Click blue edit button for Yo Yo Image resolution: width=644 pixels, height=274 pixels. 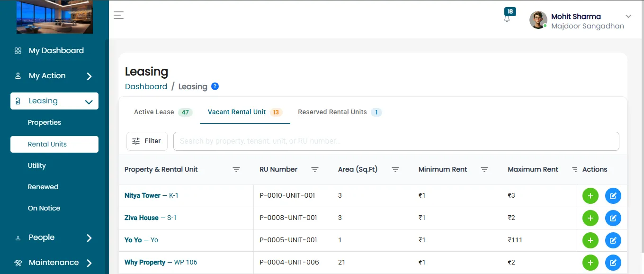coord(613,240)
